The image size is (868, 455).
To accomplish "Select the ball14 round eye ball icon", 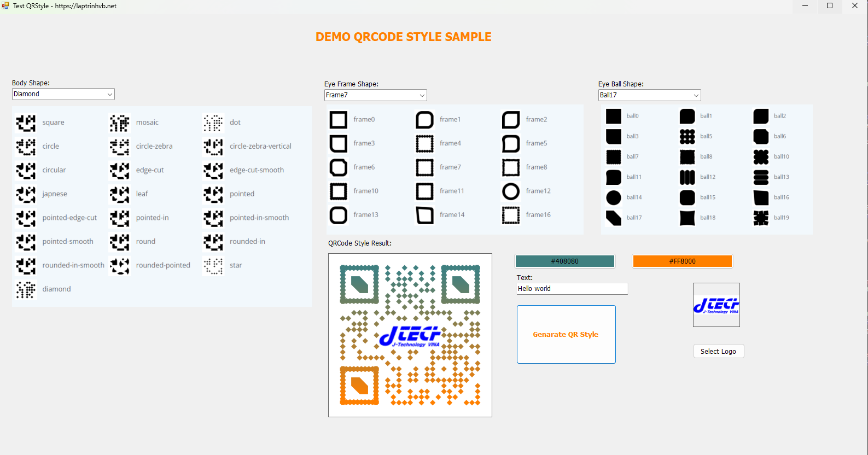I will click(614, 197).
